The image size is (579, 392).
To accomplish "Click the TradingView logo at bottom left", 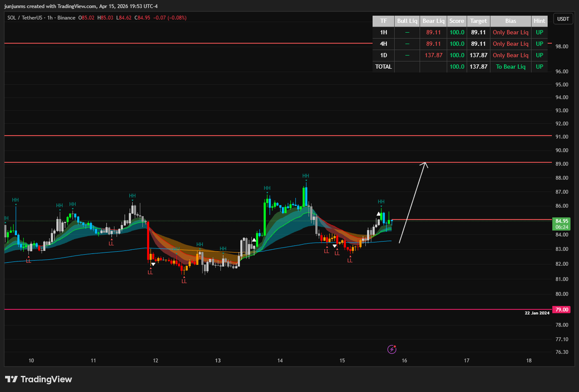I will pyautogui.click(x=39, y=379).
